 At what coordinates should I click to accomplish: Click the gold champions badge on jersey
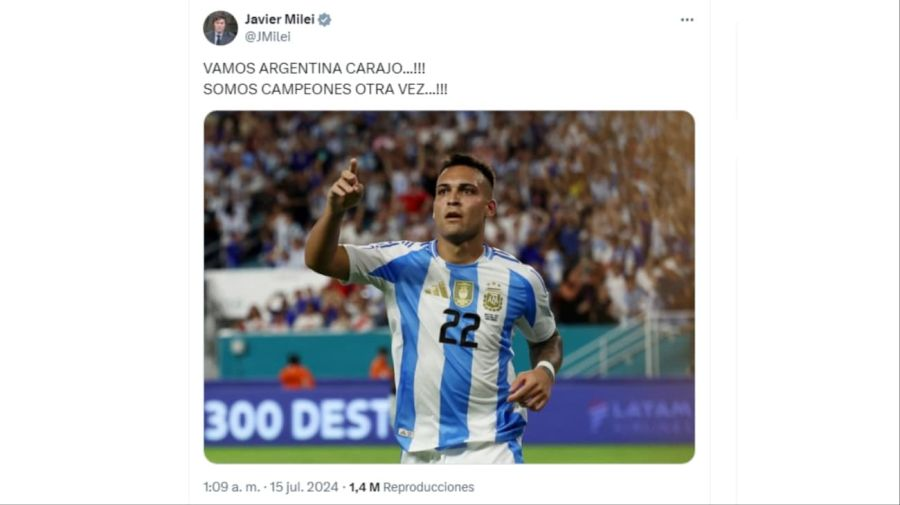coord(463,294)
